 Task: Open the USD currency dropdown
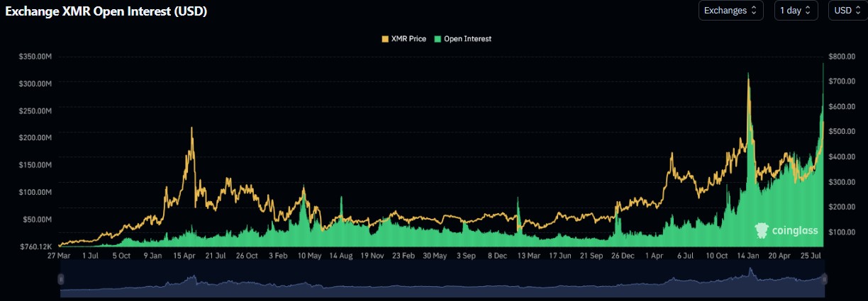coord(847,11)
